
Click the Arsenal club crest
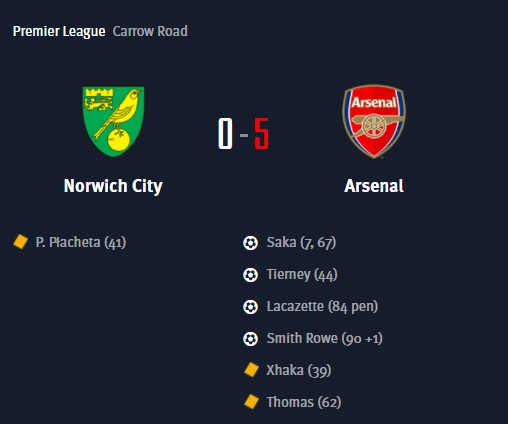374,121
